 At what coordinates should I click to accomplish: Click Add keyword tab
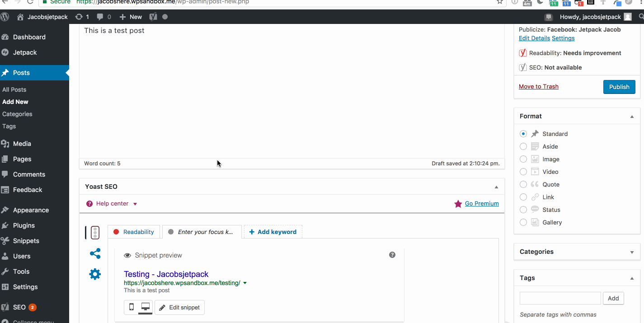[x=273, y=232]
